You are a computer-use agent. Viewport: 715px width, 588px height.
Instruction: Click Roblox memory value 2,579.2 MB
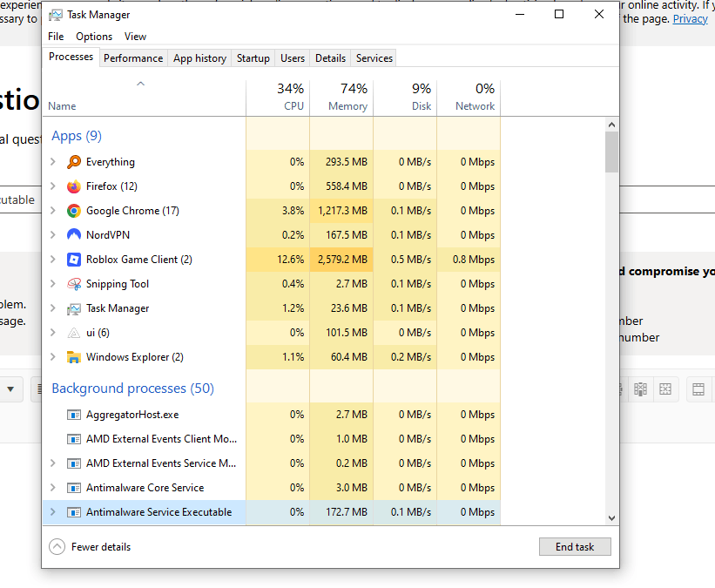click(342, 260)
